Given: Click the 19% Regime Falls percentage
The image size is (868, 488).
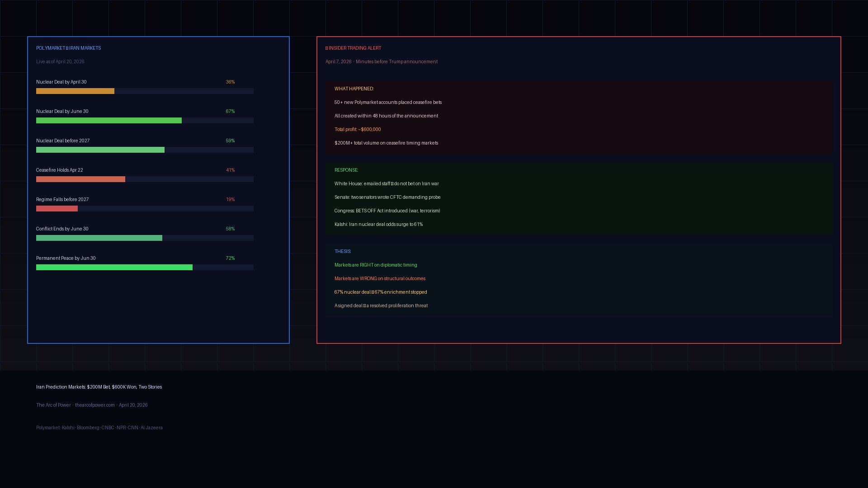Looking at the screenshot, I should click(230, 200).
